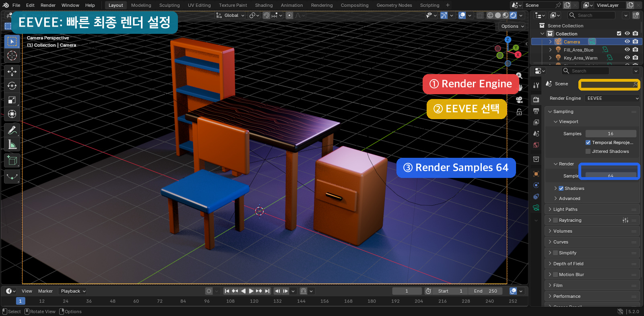
Task: Open the View Layer properties tab
Action: point(536,122)
